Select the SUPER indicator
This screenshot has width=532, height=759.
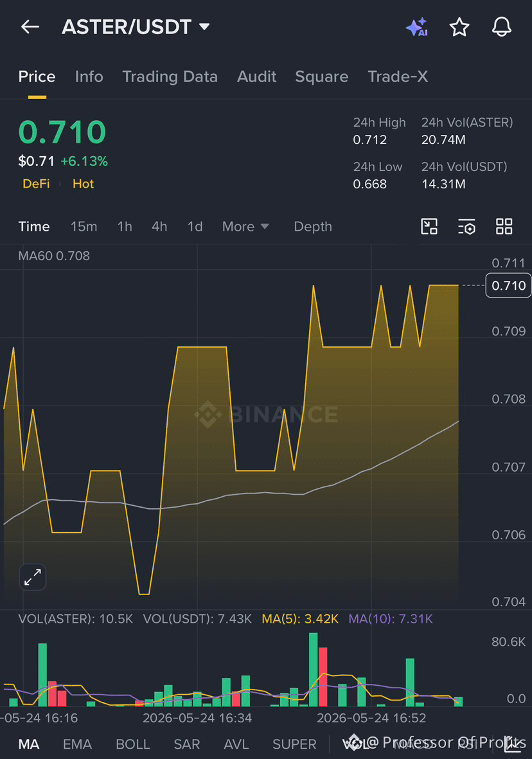click(294, 744)
